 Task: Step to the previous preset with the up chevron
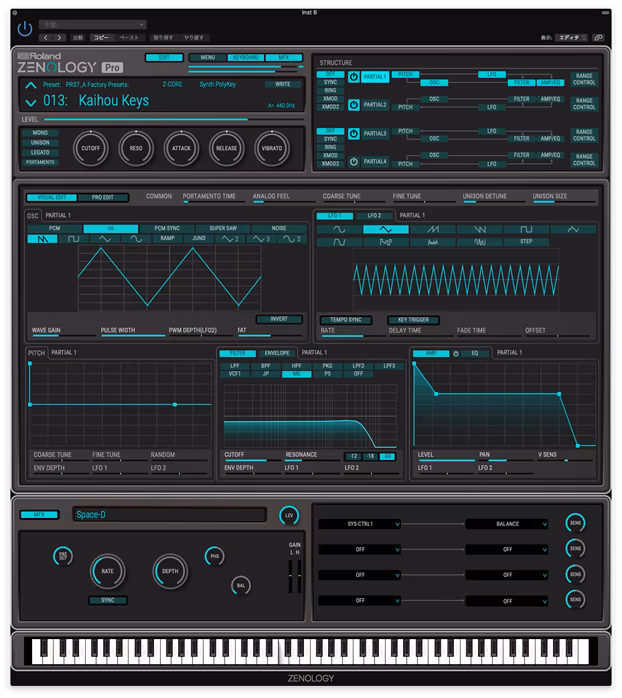[31, 85]
